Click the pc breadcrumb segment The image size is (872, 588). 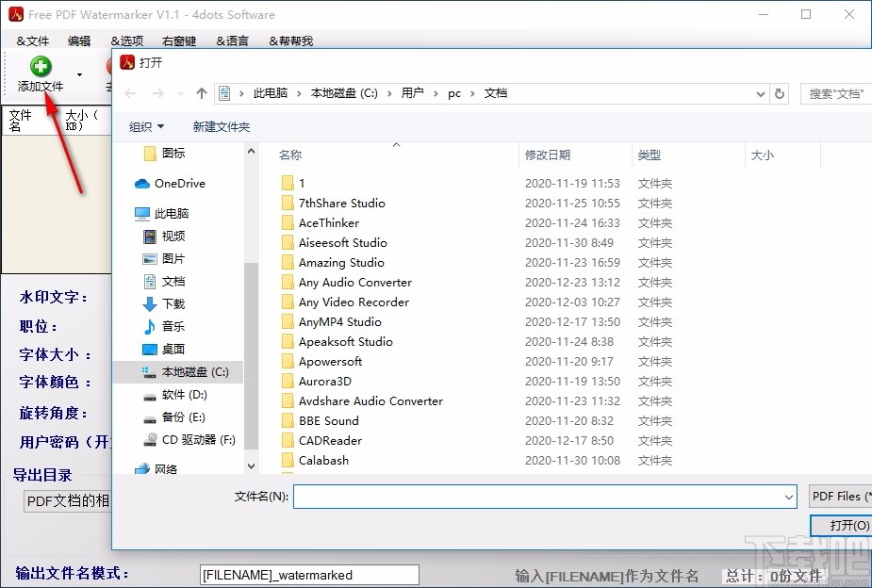pyautogui.click(x=454, y=93)
